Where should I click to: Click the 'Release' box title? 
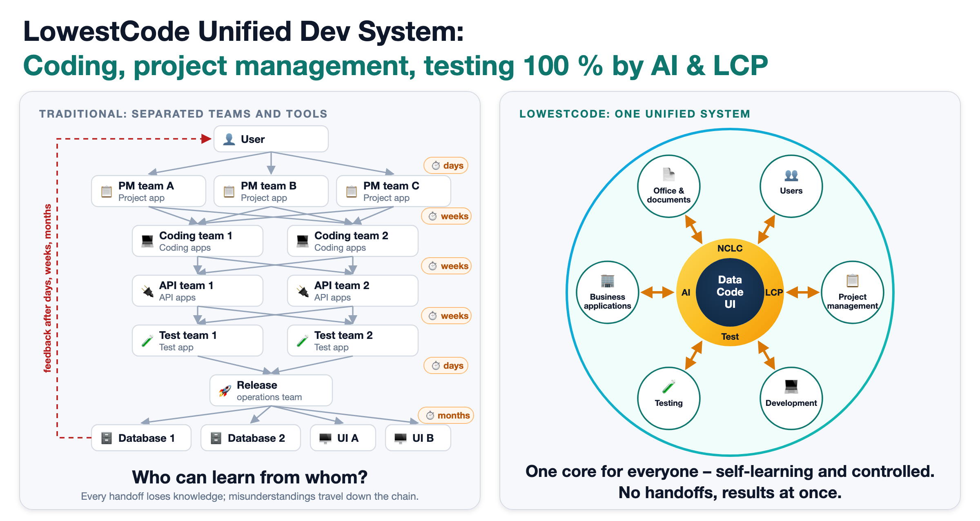(x=257, y=385)
